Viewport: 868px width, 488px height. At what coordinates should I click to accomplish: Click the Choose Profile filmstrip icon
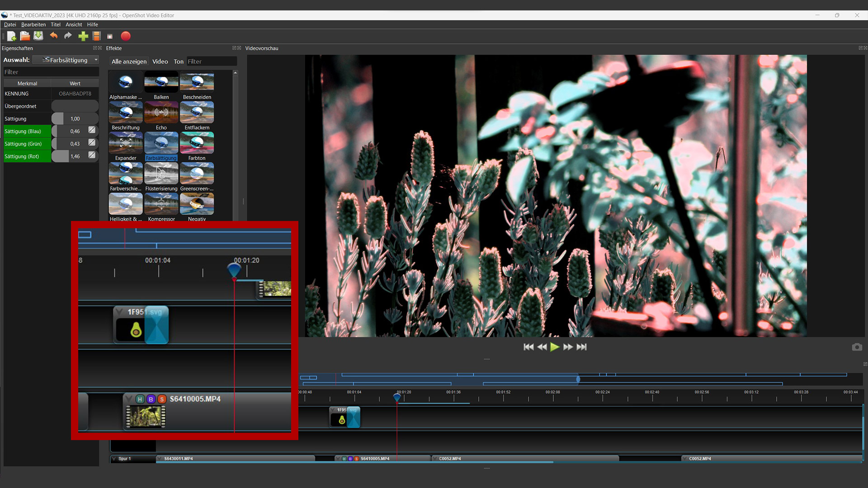96,36
